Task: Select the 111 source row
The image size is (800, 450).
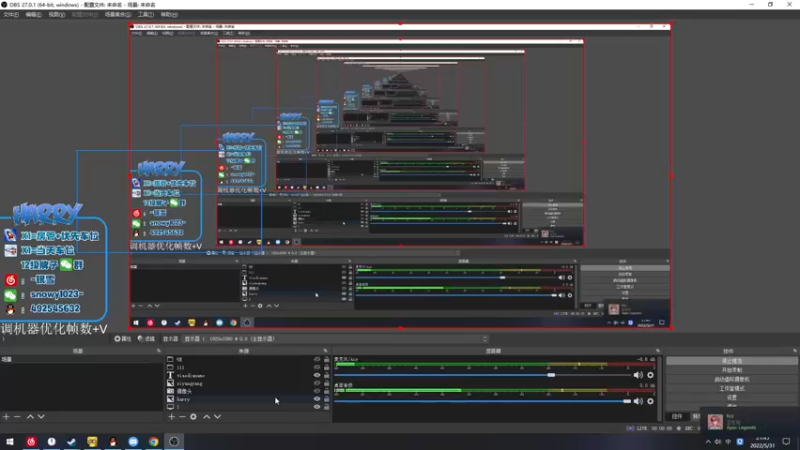Action: [x=247, y=367]
